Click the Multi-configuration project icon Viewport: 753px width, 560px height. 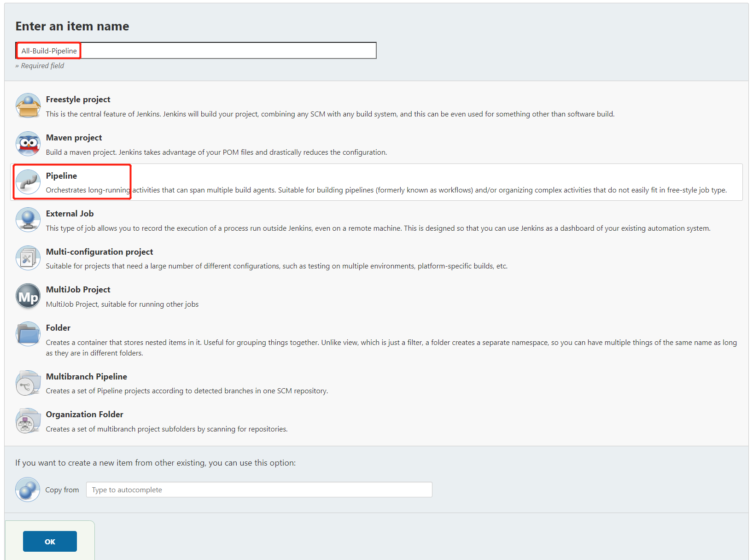pyautogui.click(x=28, y=258)
